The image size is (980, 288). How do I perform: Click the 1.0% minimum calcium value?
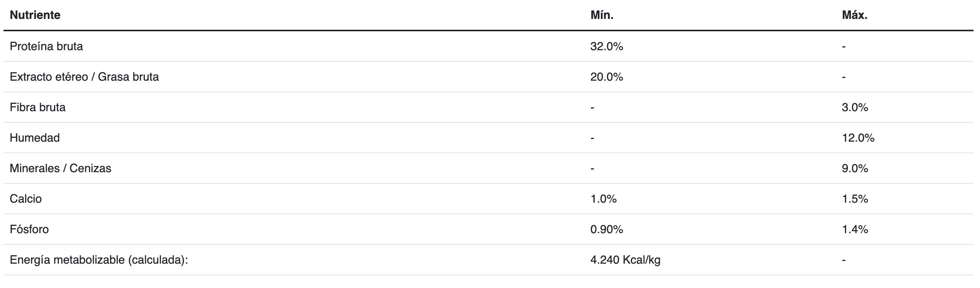[604, 199]
